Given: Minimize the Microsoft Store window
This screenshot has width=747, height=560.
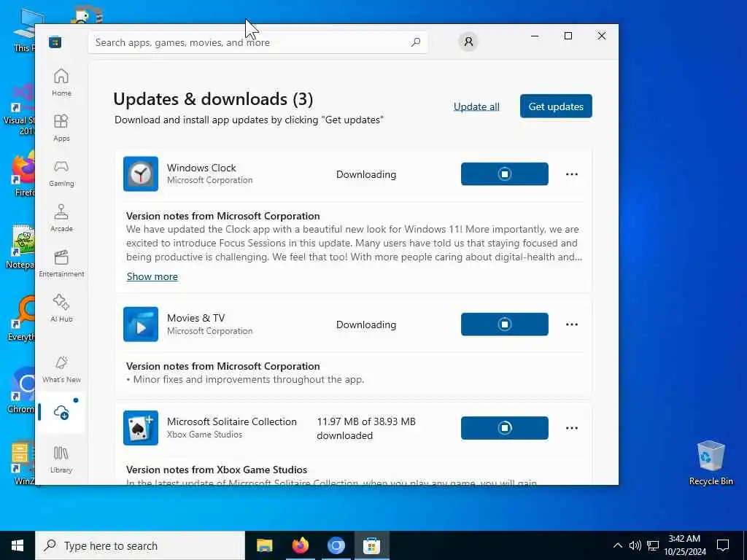Looking at the screenshot, I should [x=535, y=36].
